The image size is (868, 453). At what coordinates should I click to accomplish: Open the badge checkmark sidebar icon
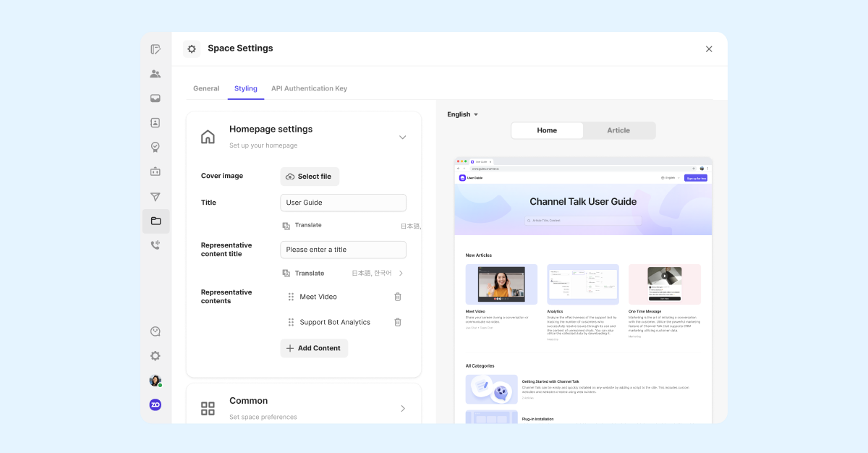(156, 147)
